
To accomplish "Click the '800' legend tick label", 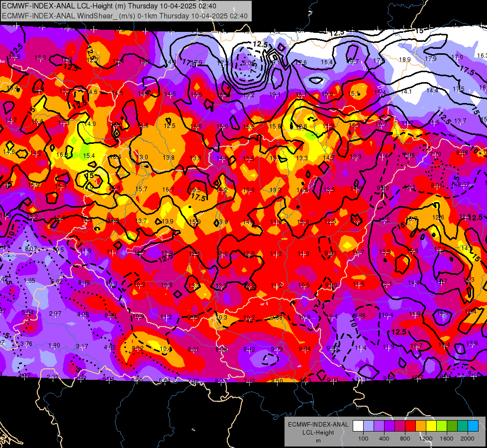I will pyautogui.click(x=405, y=439).
